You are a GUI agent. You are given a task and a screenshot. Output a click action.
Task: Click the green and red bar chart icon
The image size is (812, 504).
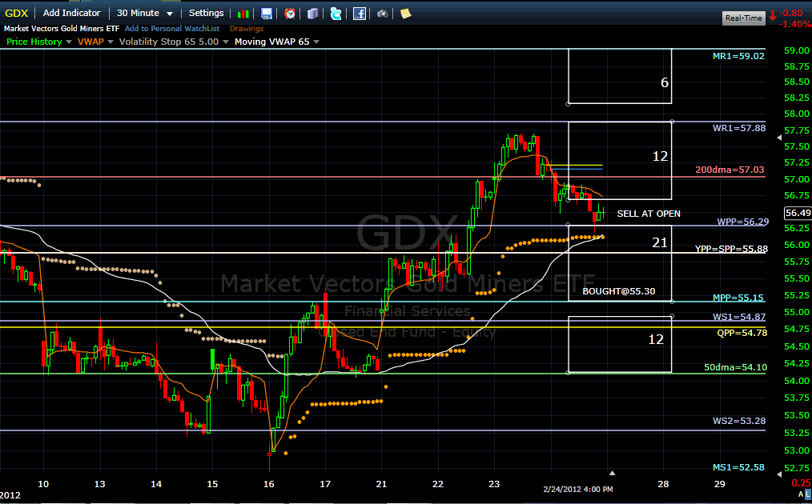point(243,14)
